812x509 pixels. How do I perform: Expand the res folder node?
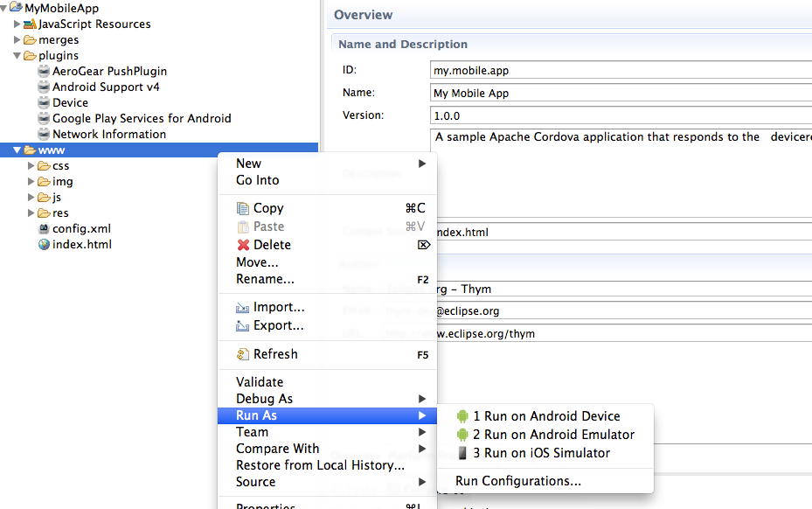tap(31, 213)
